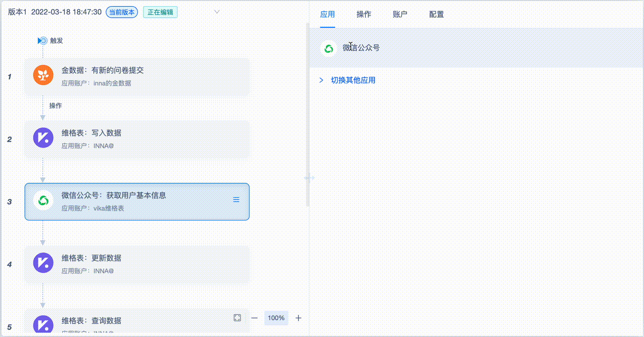
Task: Click the 维格表 icon on the 写入数据 step
Action: pos(43,138)
